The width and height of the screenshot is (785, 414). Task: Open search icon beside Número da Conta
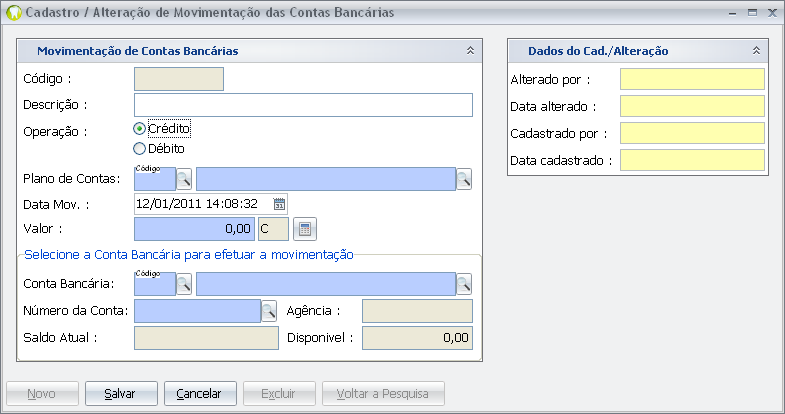269,311
